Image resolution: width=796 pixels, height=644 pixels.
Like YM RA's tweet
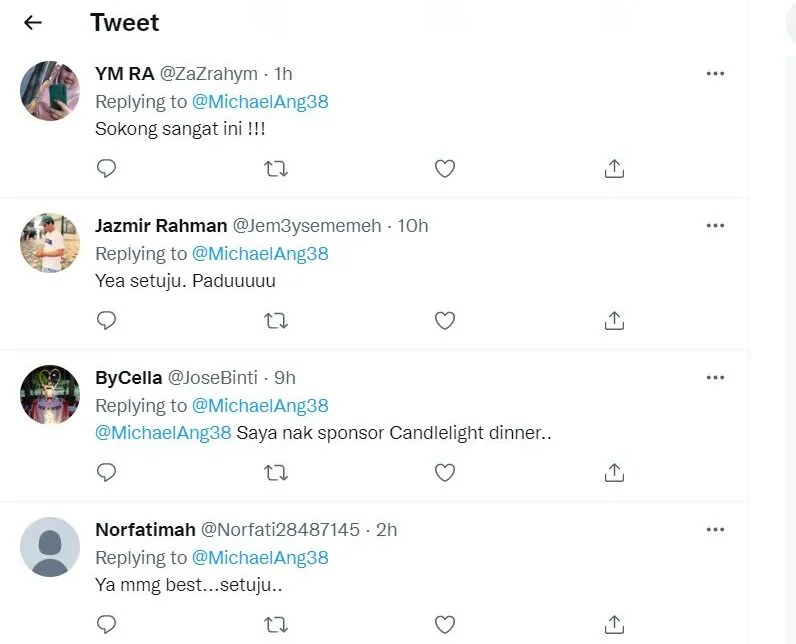445,169
